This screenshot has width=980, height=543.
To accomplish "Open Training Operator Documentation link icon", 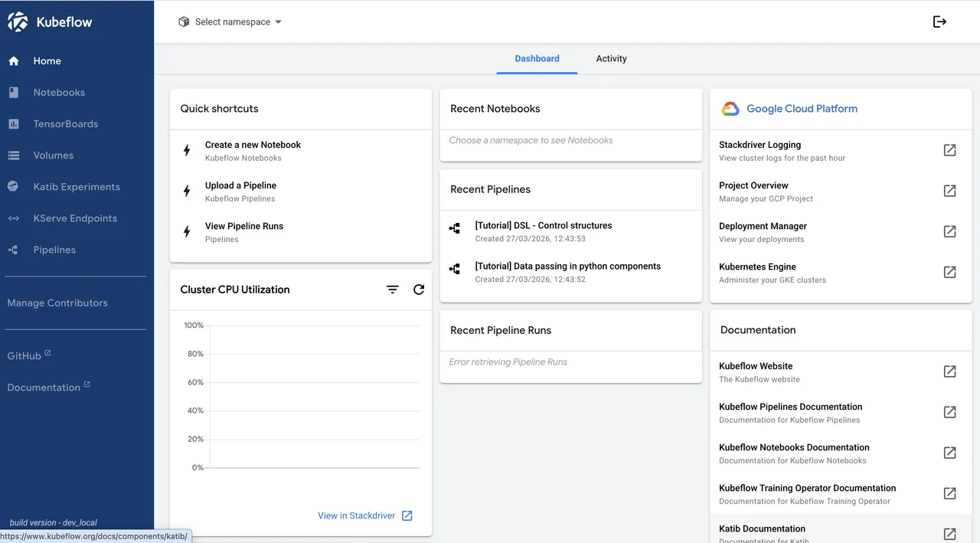I will point(950,493).
